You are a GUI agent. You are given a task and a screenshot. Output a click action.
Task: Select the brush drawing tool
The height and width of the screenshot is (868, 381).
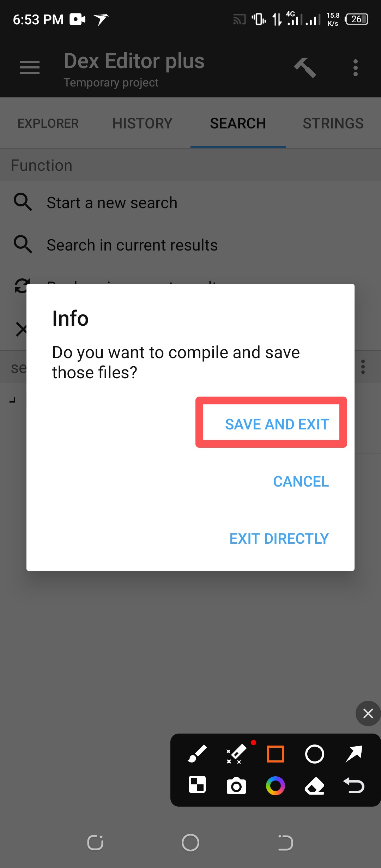(197, 754)
